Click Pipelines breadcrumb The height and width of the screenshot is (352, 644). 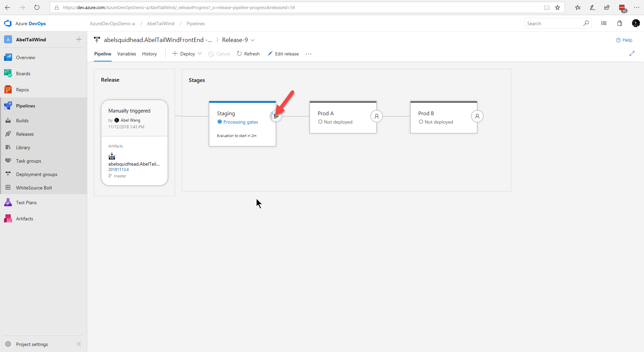pos(196,24)
